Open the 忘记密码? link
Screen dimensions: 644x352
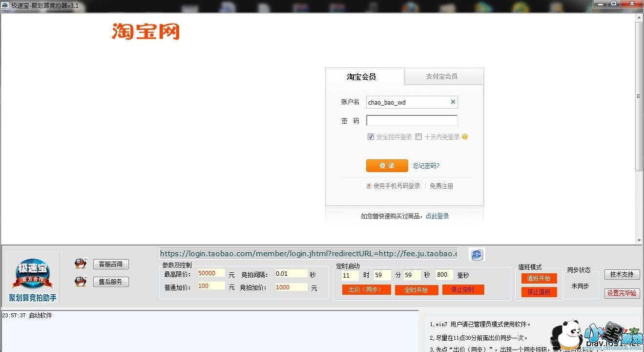pos(426,166)
